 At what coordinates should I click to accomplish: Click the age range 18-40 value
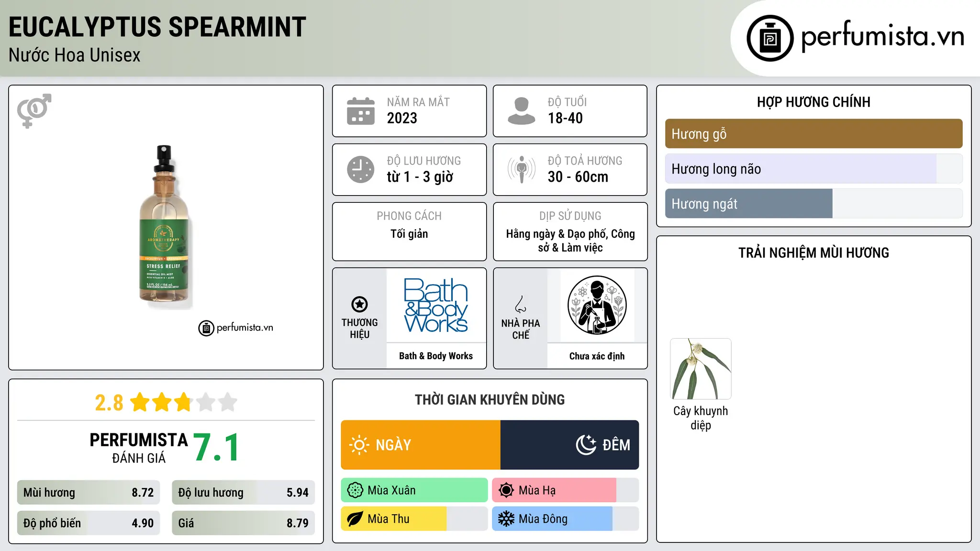click(x=565, y=118)
